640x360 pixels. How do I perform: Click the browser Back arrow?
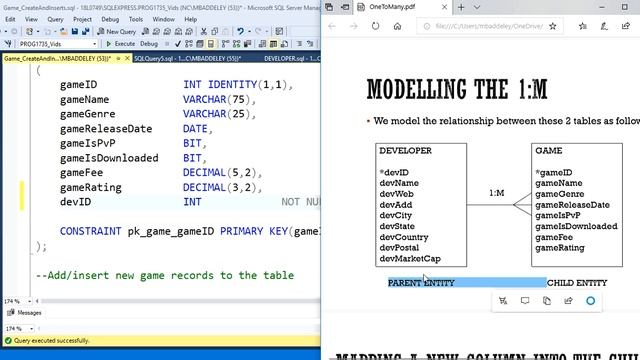pyautogui.click(x=332, y=26)
